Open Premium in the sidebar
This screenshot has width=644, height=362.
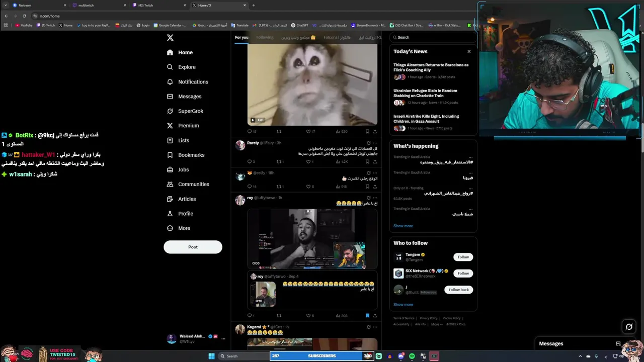183,125
